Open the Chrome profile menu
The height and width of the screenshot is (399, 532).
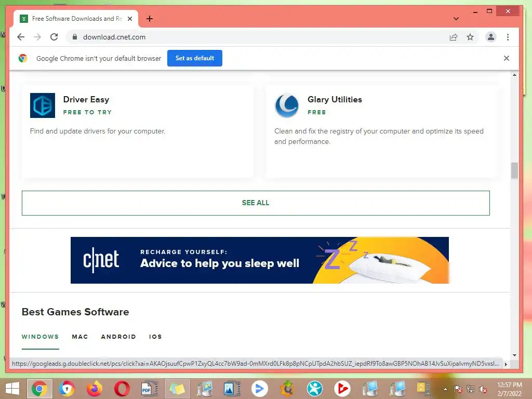(x=490, y=37)
